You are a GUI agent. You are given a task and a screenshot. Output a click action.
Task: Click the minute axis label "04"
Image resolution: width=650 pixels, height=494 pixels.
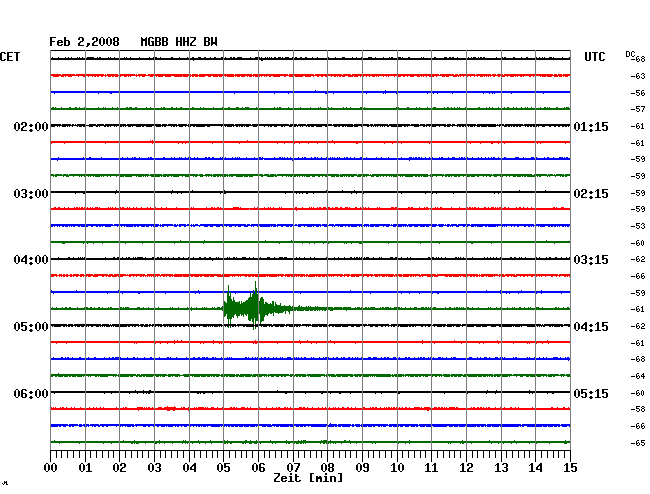tap(189, 468)
